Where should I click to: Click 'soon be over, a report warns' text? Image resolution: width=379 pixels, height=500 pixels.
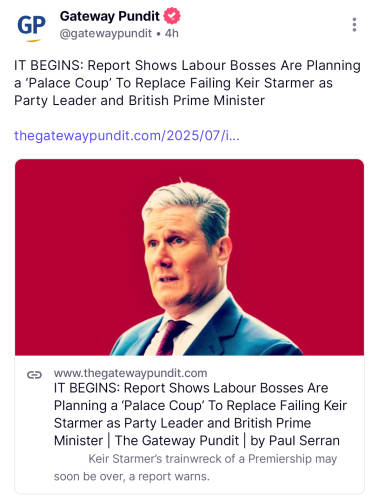[x=132, y=477]
